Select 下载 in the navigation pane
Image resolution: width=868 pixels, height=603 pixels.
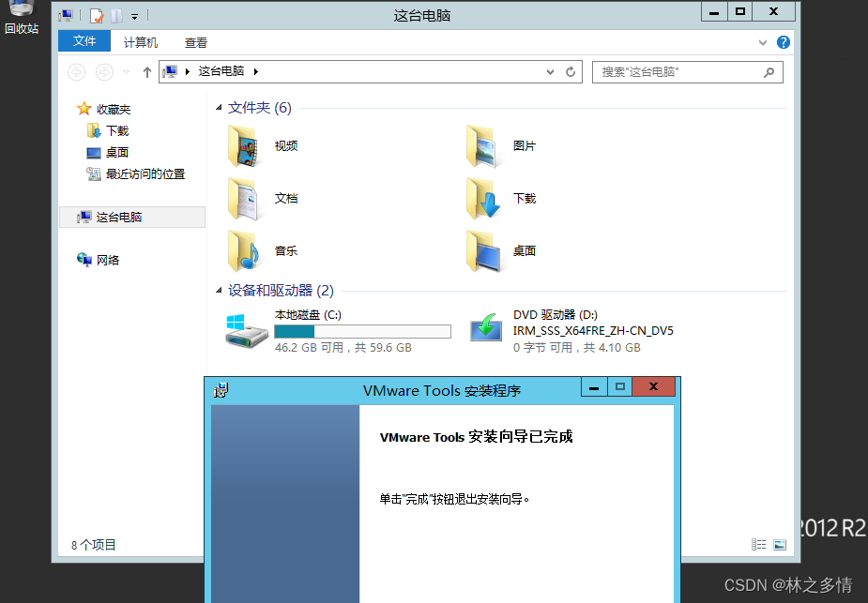coord(108,130)
